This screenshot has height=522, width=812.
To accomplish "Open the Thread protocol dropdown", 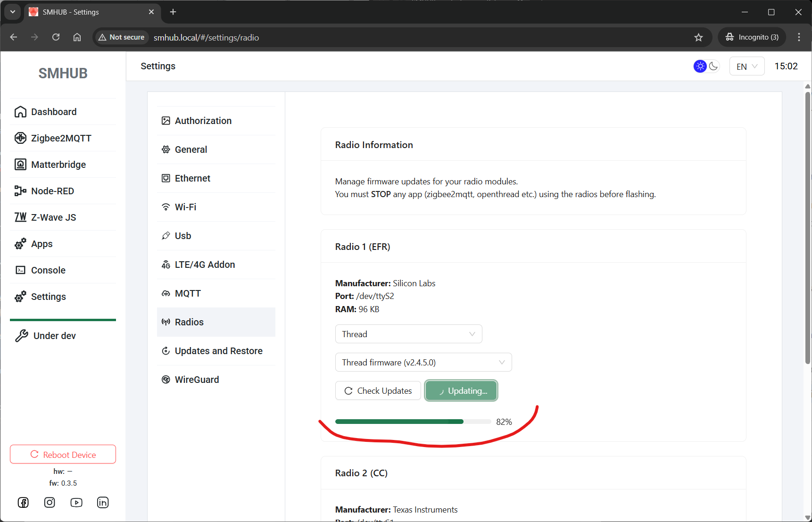I will click(x=408, y=334).
